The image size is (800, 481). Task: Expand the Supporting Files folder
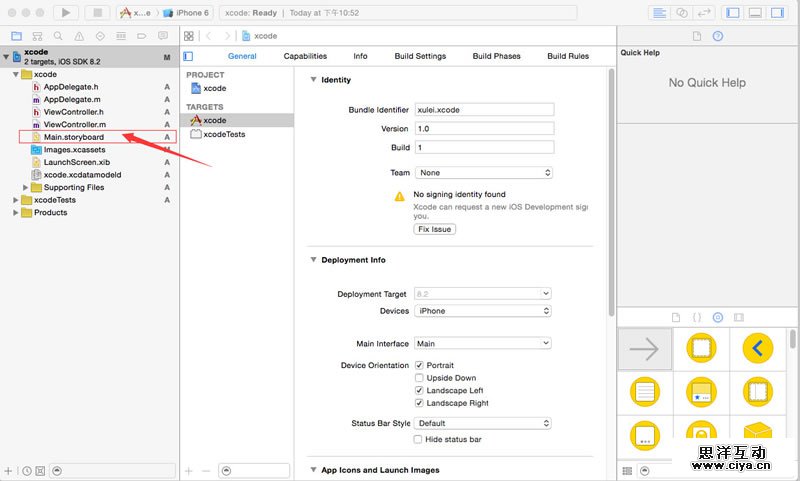pos(25,187)
